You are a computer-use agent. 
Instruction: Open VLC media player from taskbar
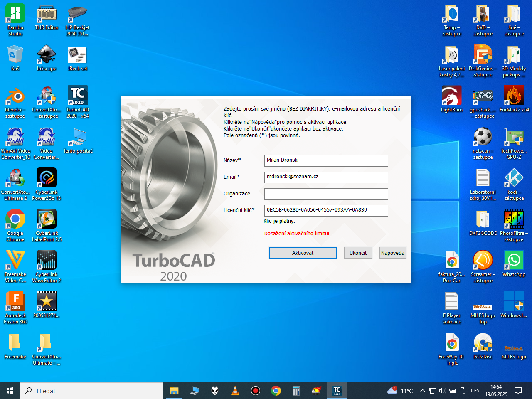(235, 391)
